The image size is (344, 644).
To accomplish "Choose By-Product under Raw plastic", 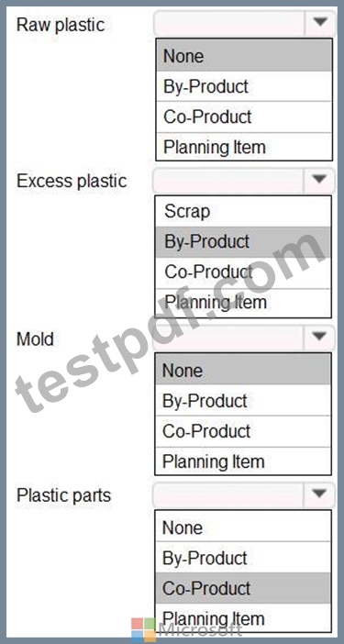I will pyautogui.click(x=244, y=86).
